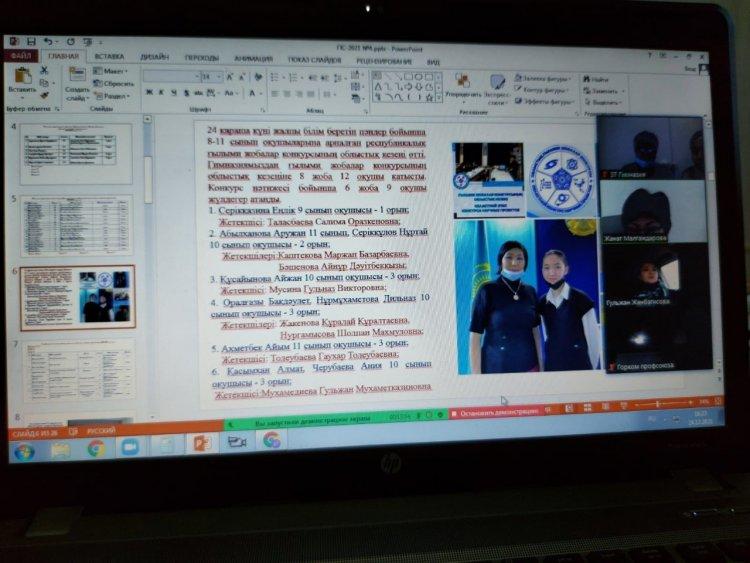Click the Redo/repeat icon in title bar
750x563 pixels.
coord(70,42)
